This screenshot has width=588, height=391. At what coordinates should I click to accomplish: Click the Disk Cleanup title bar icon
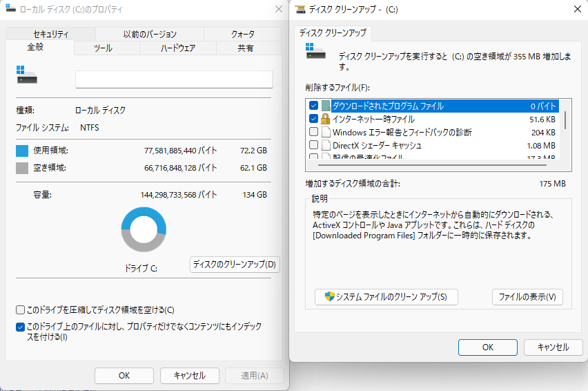click(x=300, y=10)
